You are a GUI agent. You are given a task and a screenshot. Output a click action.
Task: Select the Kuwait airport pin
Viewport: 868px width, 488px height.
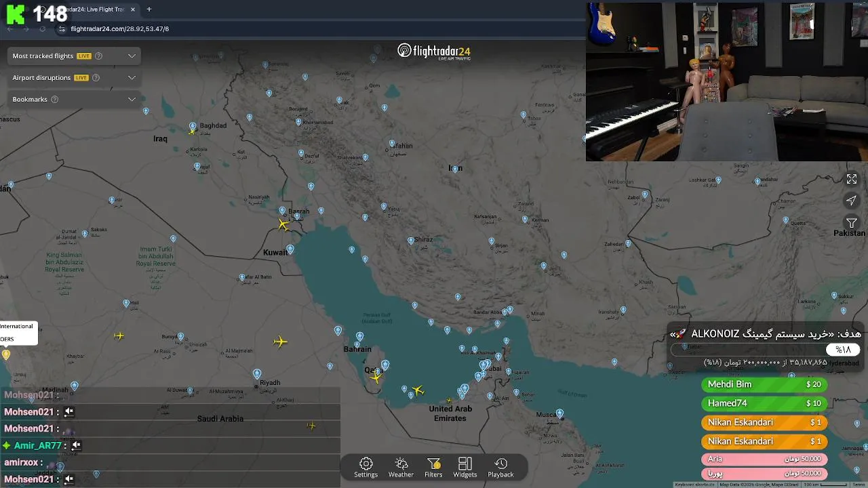290,250
